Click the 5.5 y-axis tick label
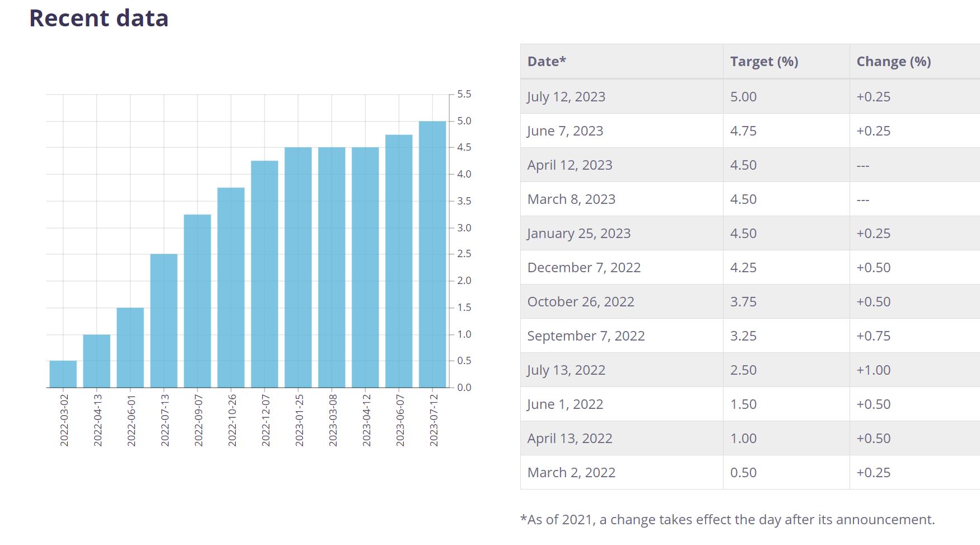Screen dimensions: 980x545 point(464,94)
